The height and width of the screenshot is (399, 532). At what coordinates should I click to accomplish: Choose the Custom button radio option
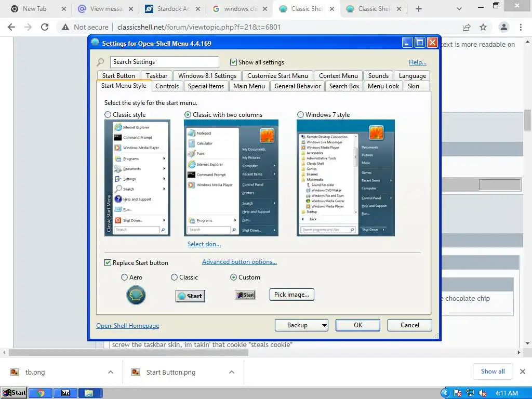pyautogui.click(x=233, y=277)
